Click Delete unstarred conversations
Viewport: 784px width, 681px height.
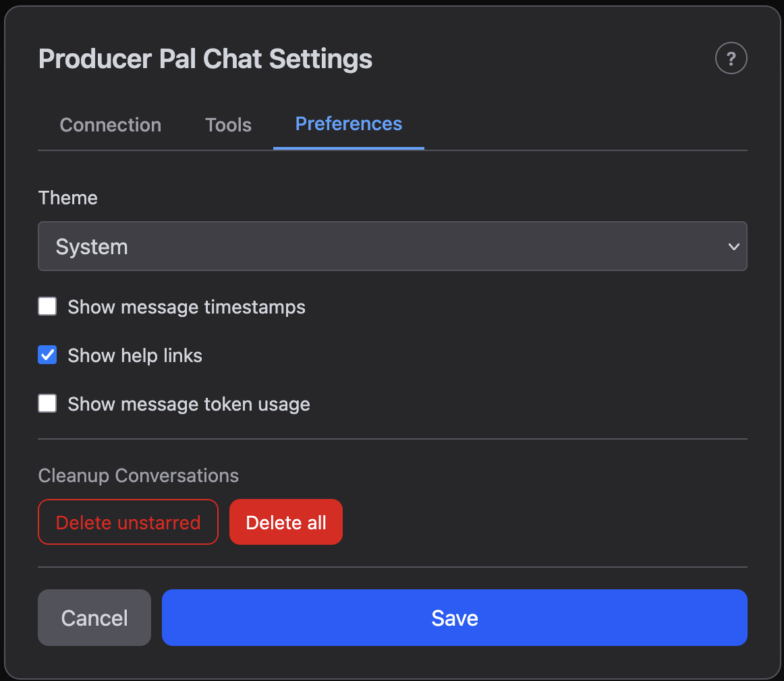tap(128, 522)
